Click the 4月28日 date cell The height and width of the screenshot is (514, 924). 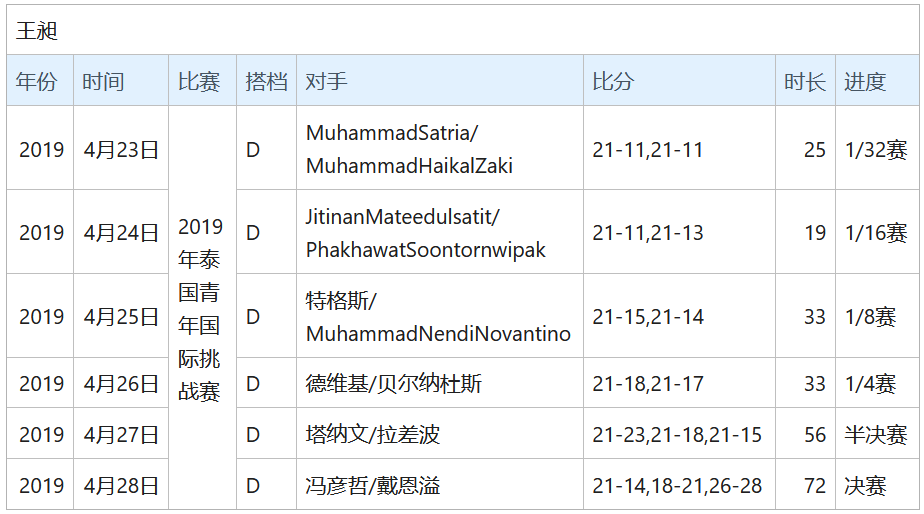(x=121, y=487)
